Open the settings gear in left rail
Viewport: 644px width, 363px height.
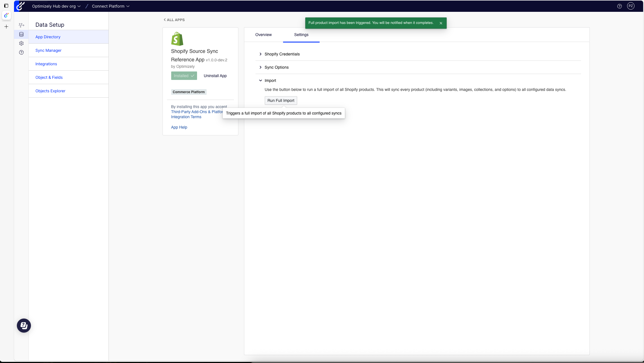pyautogui.click(x=21, y=43)
